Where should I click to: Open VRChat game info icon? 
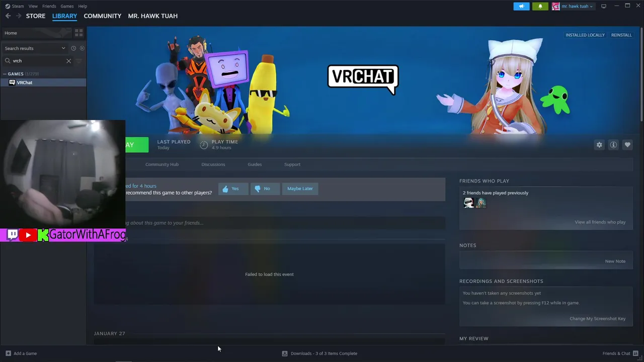tap(613, 145)
